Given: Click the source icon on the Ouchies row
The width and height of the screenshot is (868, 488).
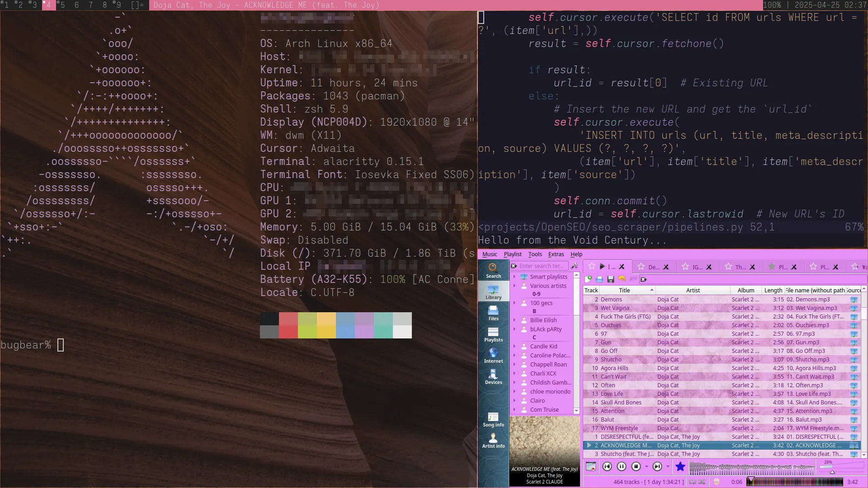Looking at the screenshot, I should point(854,325).
